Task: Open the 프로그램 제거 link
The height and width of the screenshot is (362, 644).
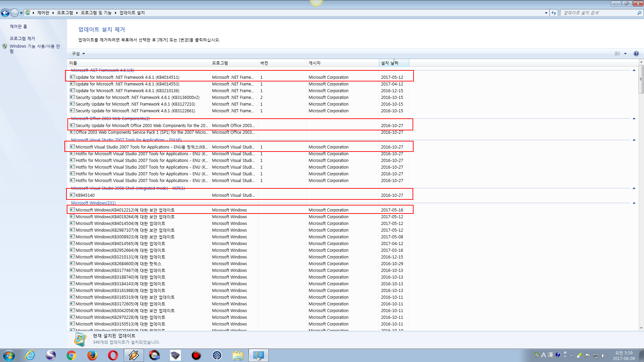Action: point(22,39)
